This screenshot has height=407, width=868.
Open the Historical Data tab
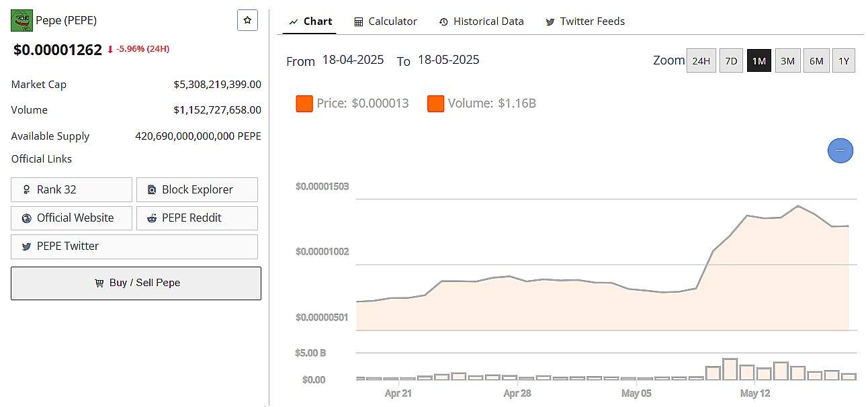(x=481, y=21)
